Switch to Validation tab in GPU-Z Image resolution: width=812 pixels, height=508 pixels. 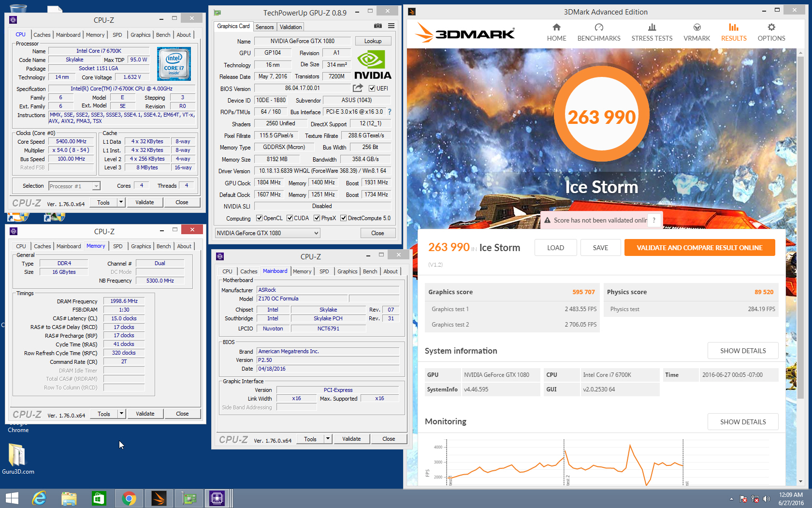click(x=290, y=27)
